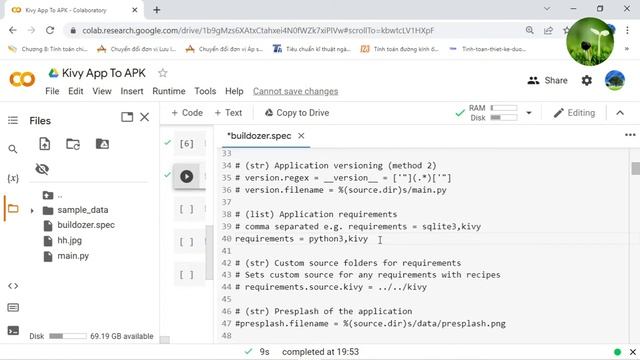Click Copy to Drive
Screen dimensions: 640x360
click(x=297, y=113)
